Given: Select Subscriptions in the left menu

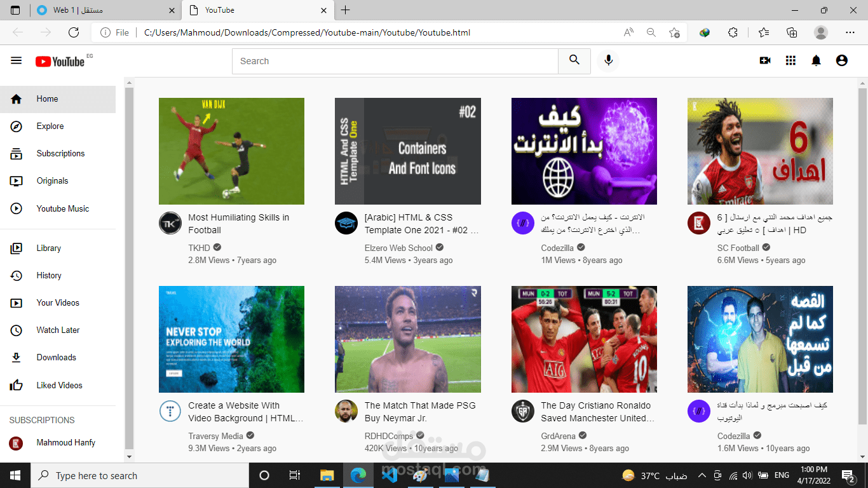Looking at the screenshot, I should click(x=61, y=153).
